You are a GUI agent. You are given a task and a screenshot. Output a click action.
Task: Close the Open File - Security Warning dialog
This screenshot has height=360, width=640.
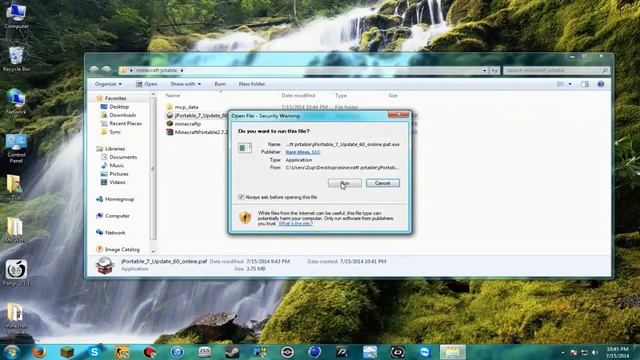click(x=398, y=115)
